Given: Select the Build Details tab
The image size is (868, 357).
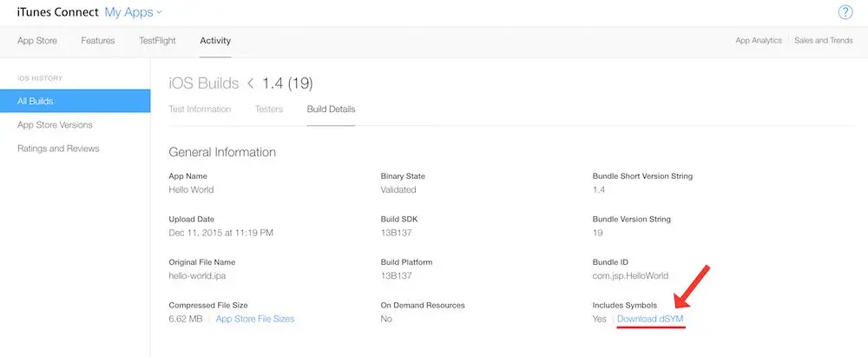Looking at the screenshot, I should coord(331,109).
